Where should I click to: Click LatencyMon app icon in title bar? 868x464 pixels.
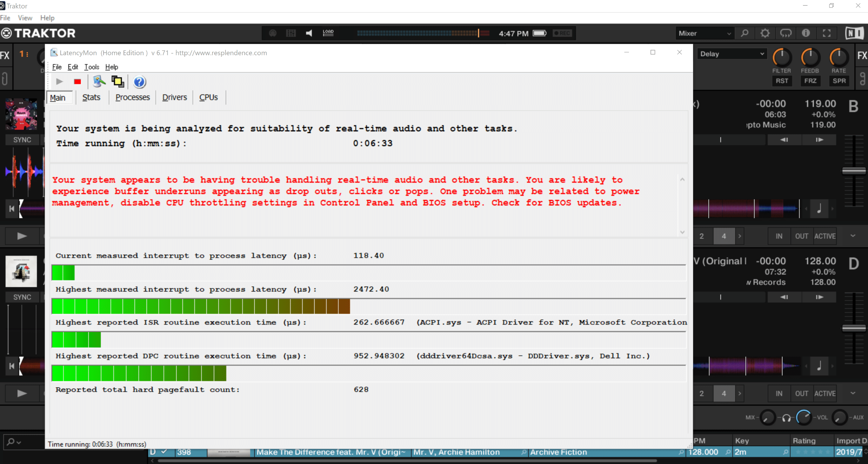54,53
